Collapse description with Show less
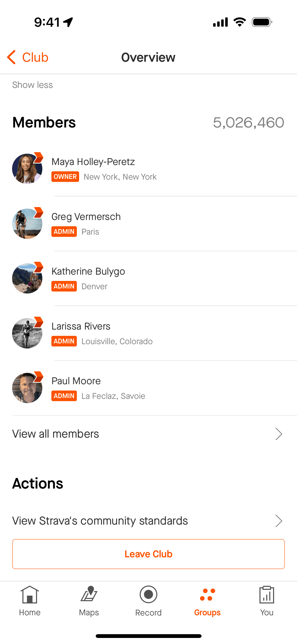297x644 pixels. point(32,85)
